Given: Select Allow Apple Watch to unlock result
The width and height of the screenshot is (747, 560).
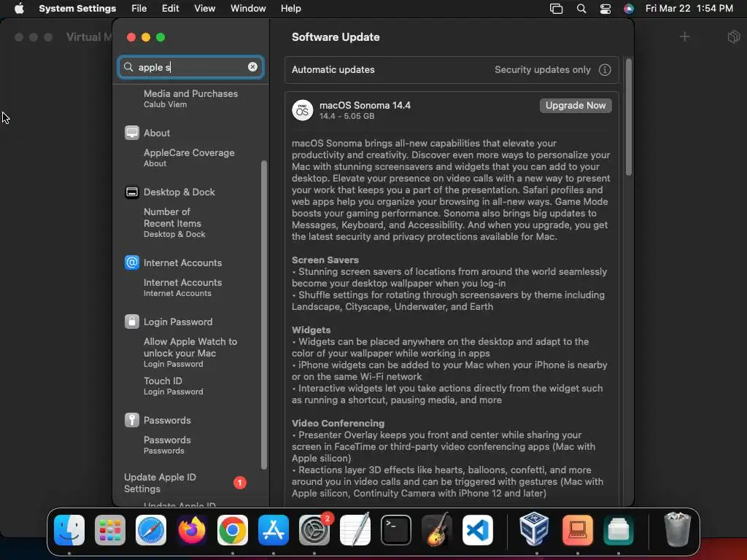Looking at the screenshot, I should coord(190,352).
